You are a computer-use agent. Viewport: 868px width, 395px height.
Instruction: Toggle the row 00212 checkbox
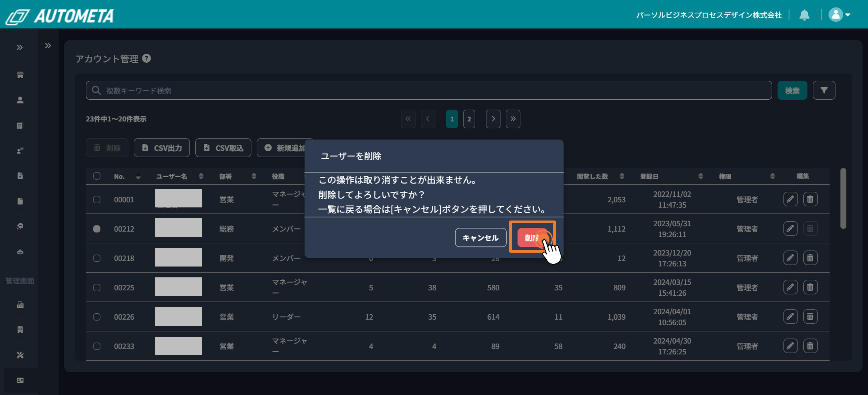coord(97,229)
